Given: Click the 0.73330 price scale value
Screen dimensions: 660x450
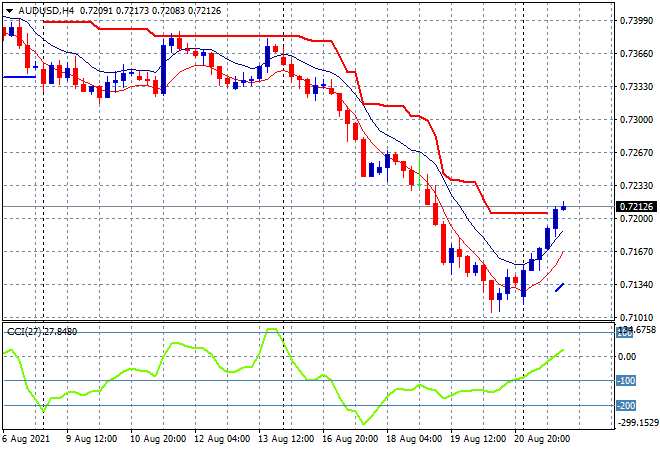Looking at the screenshot, I should 636,87.
